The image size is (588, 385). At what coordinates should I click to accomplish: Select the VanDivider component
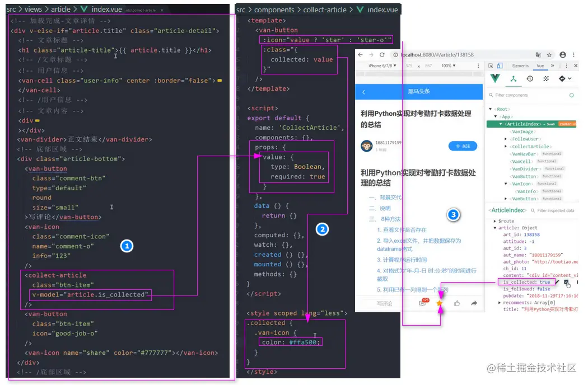pos(525,169)
